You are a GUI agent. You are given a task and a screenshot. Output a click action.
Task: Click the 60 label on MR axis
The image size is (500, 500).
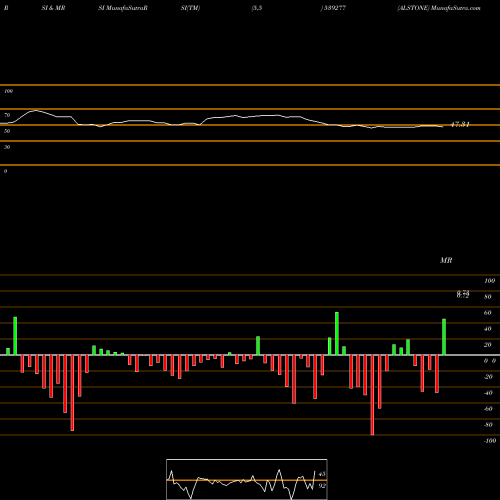pyautogui.click(x=488, y=313)
